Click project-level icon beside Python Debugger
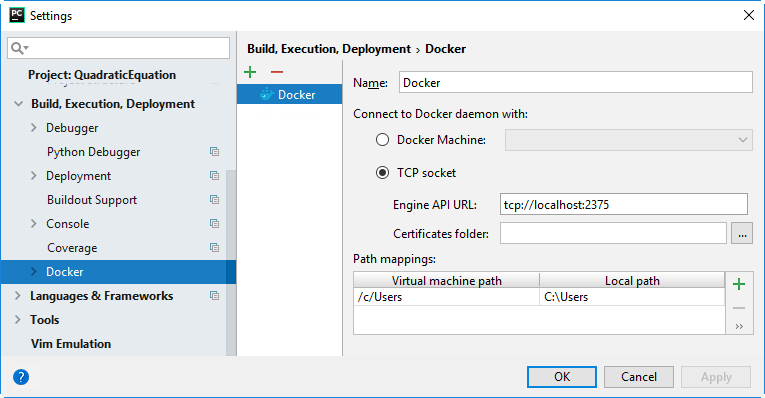 click(x=214, y=152)
